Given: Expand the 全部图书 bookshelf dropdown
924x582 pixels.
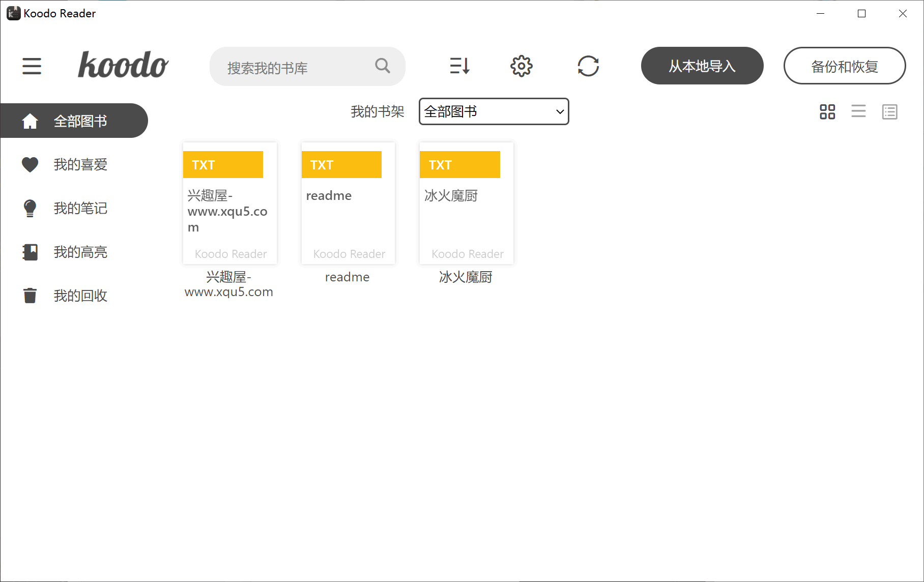Looking at the screenshot, I should coord(493,111).
